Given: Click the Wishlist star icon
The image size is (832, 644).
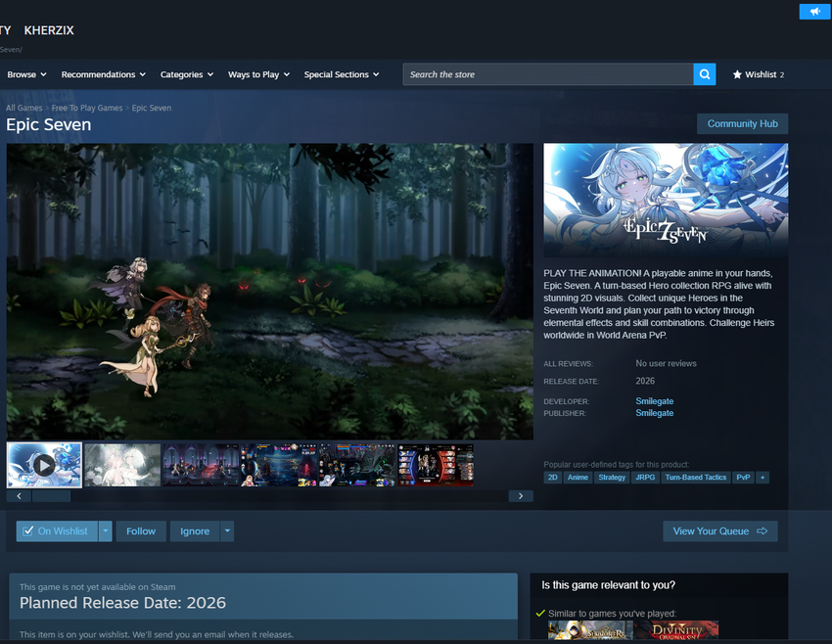Looking at the screenshot, I should pyautogui.click(x=737, y=74).
